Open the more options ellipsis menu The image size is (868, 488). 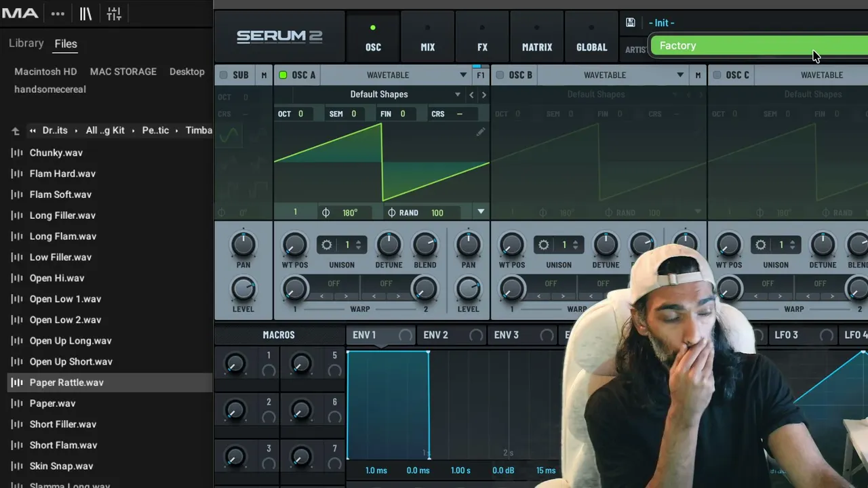[x=58, y=14]
